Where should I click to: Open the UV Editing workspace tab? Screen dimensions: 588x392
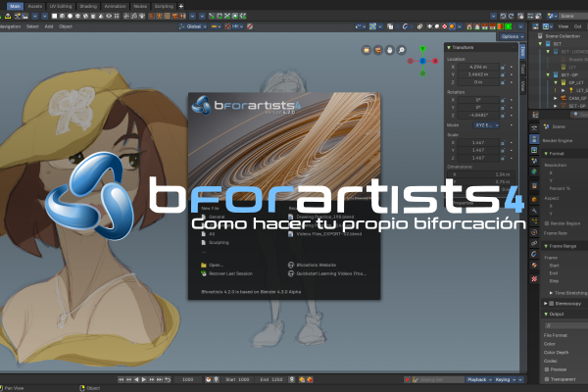pyautogui.click(x=61, y=7)
